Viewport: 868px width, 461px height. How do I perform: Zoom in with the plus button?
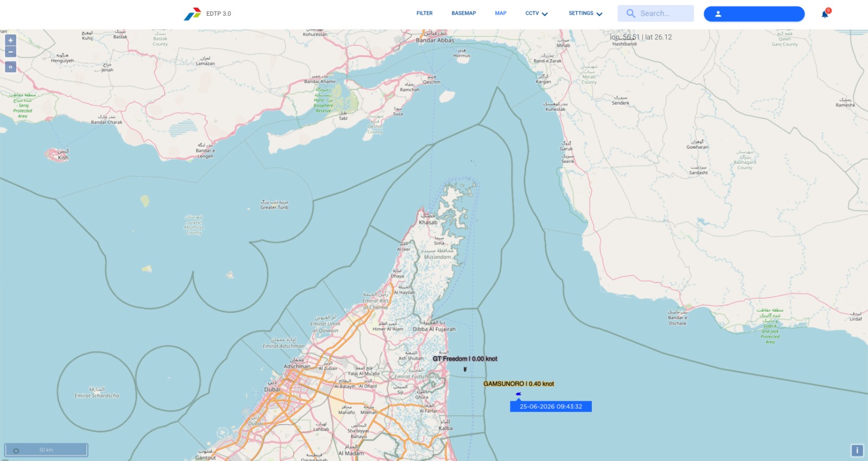10,40
